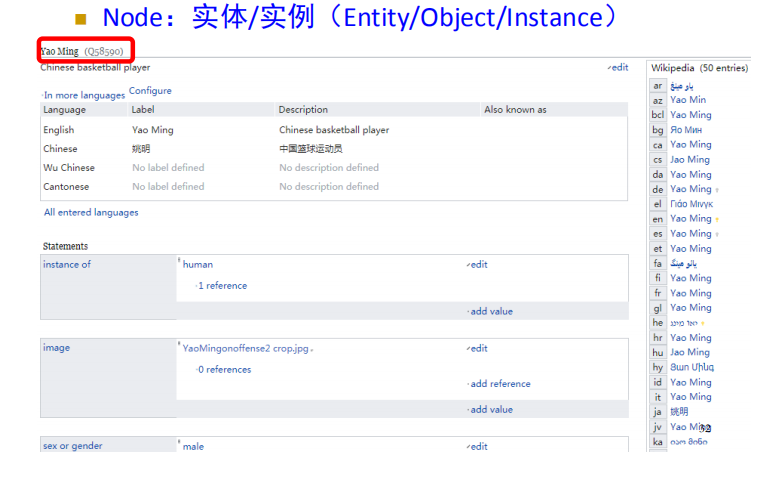765x479 pixels.
Task: Open the YaoMingonoffense2 crop.jpg file link
Action: [245, 348]
